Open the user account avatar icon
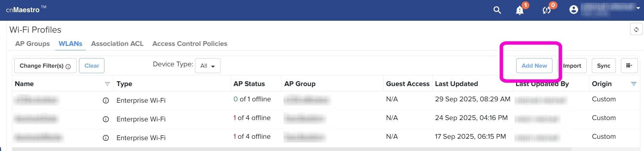 tap(574, 10)
